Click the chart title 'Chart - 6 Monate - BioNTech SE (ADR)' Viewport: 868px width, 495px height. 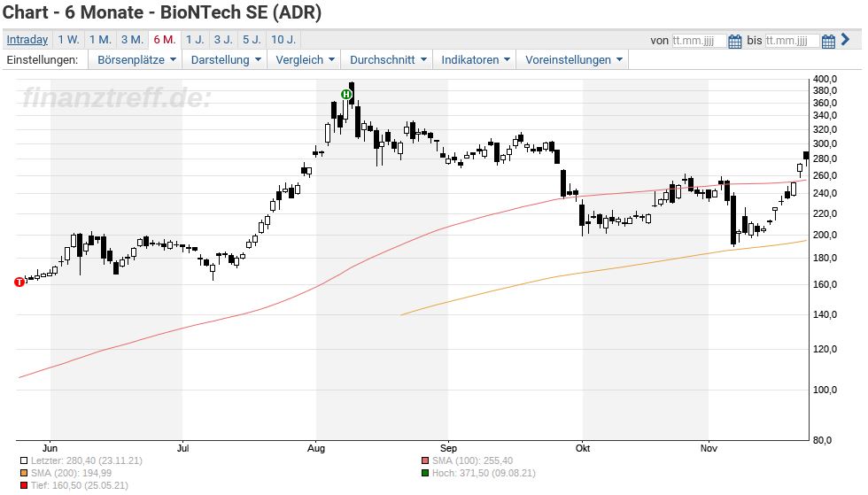[161, 12]
